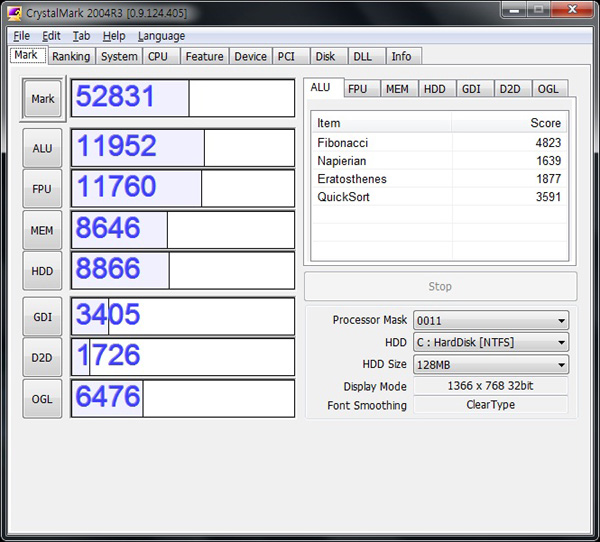600x542 pixels.
Task: Select the Eratosthenes result row
Action: tap(439, 179)
